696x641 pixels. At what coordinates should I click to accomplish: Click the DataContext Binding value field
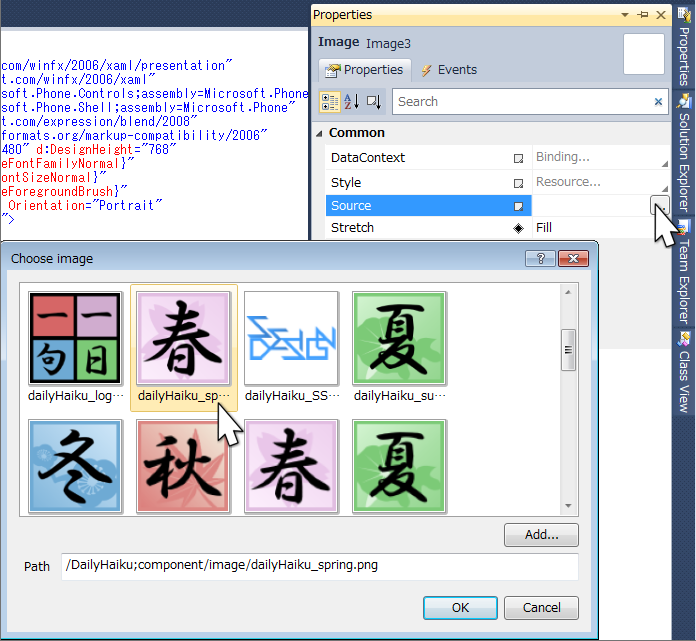click(x=600, y=157)
